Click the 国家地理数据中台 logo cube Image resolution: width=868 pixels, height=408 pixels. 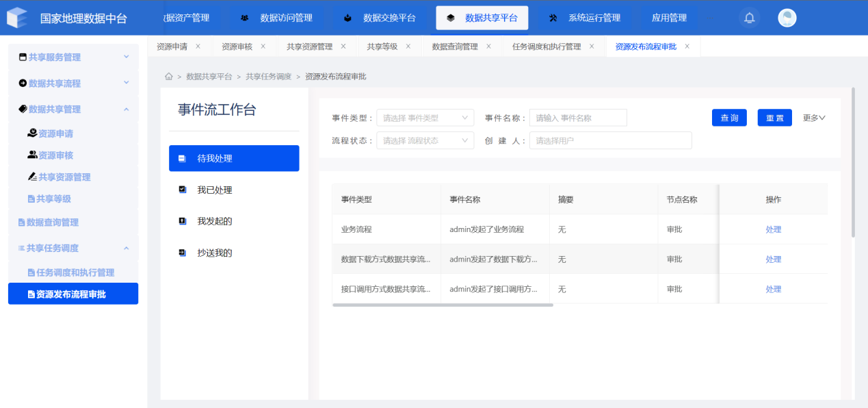[x=17, y=18]
